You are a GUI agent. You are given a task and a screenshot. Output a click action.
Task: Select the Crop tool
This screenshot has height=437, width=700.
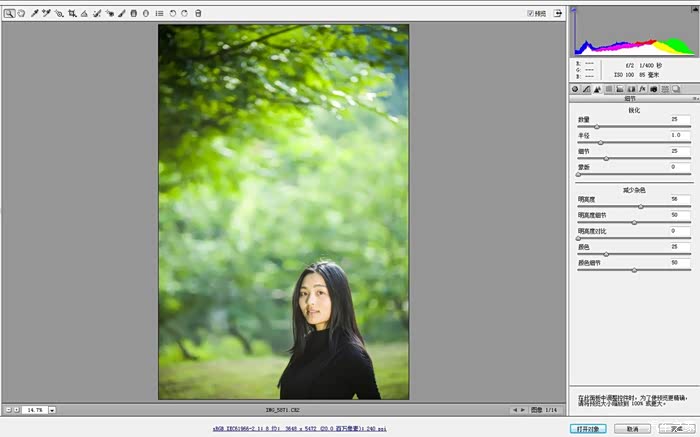pos(72,13)
